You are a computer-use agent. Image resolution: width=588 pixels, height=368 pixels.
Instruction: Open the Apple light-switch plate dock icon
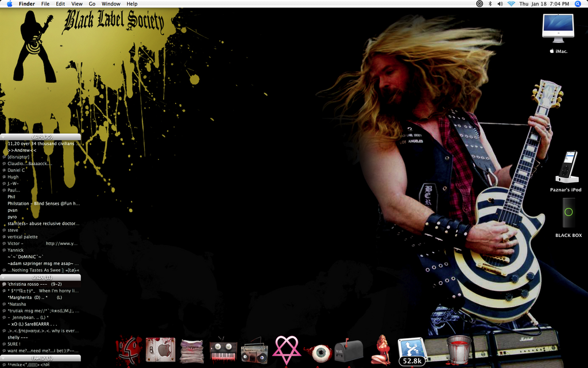click(161, 350)
